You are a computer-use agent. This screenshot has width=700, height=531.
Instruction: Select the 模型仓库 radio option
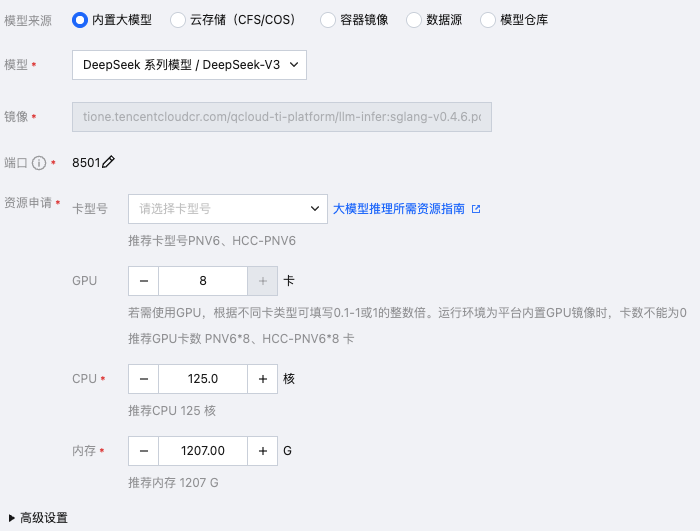point(488,20)
